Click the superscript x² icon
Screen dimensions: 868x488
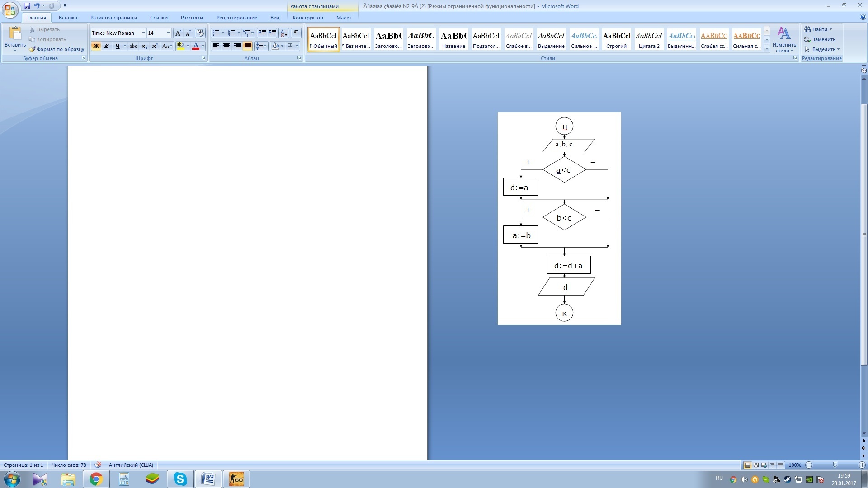[155, 46]
